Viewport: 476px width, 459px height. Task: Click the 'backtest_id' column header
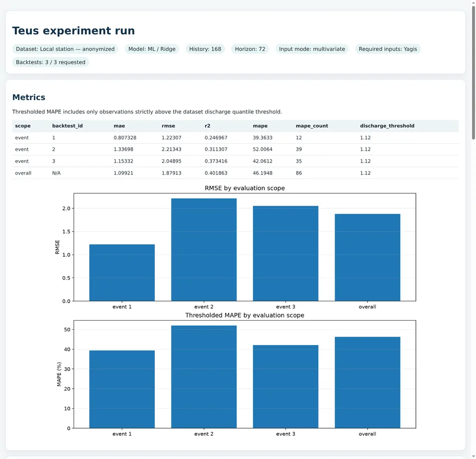pos(67,126)
